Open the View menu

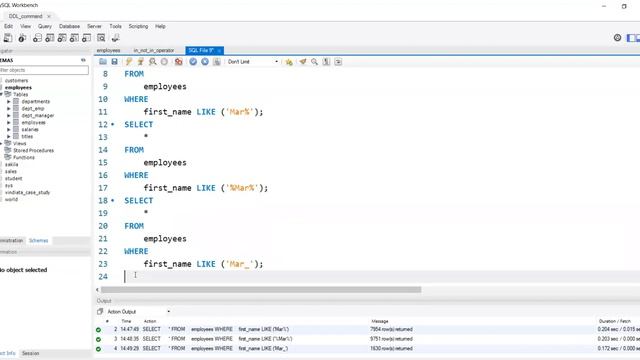pos(25,26)
